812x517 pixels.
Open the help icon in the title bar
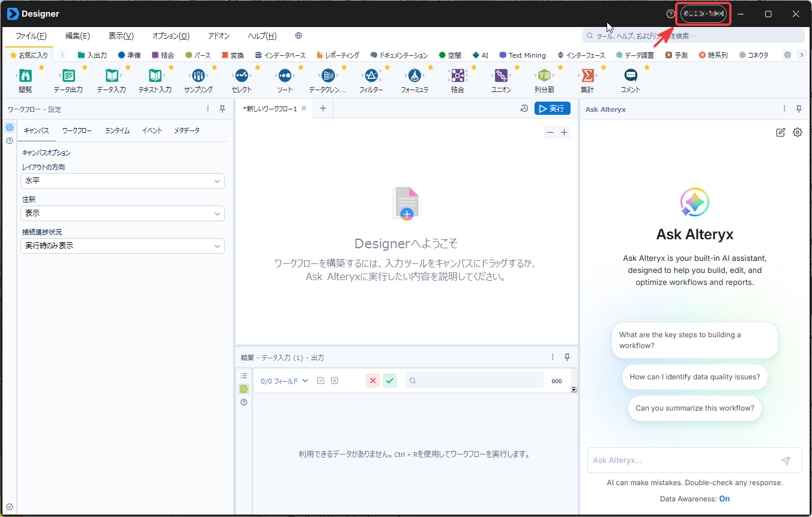click(x=671, y=14)
